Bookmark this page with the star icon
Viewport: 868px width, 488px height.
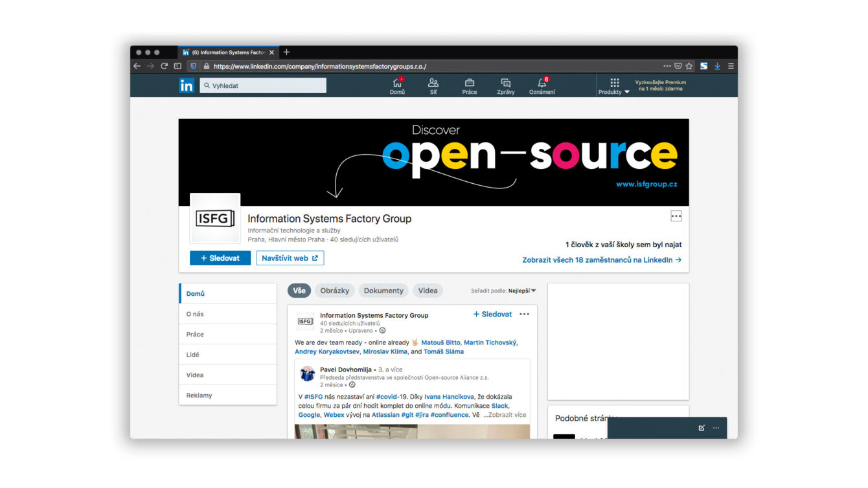pos(689,66)
